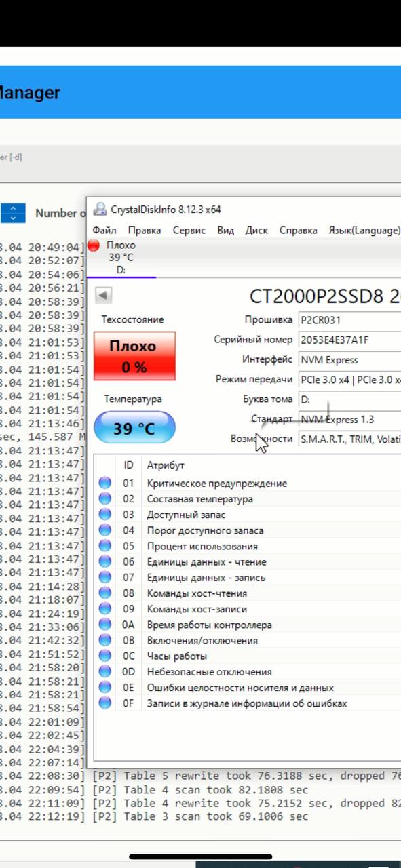Click log line Table 5 rewrite took 76.3188 sec

(x=200, y=776)
